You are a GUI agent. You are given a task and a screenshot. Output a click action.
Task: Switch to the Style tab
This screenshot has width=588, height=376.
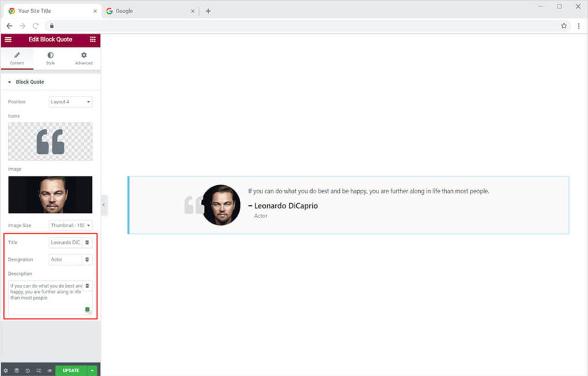pos(51,58)
